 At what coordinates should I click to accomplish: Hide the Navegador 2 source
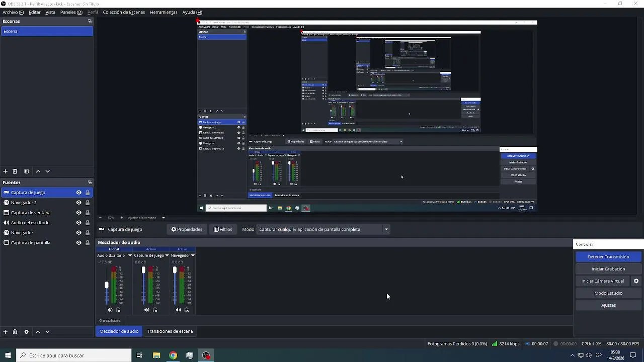click(x=78, y=203)
